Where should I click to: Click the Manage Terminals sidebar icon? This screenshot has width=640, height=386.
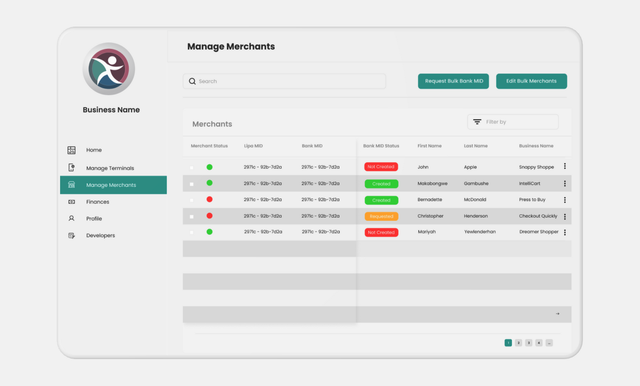71,167
